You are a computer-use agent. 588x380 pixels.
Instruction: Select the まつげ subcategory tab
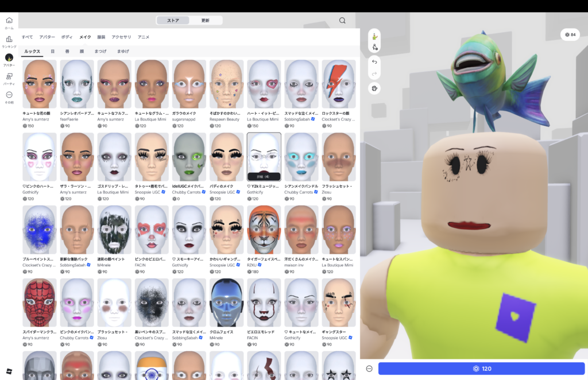[100, 51]
